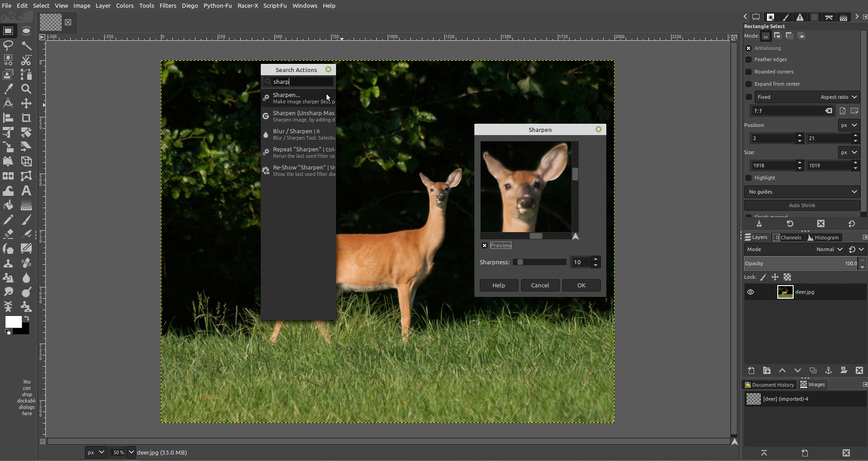Duplicate the layer using the layers panel icon

tap(813, 370)
